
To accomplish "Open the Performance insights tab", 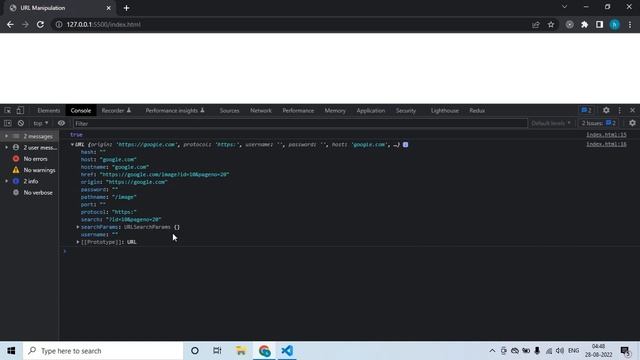I will point(175,111).
